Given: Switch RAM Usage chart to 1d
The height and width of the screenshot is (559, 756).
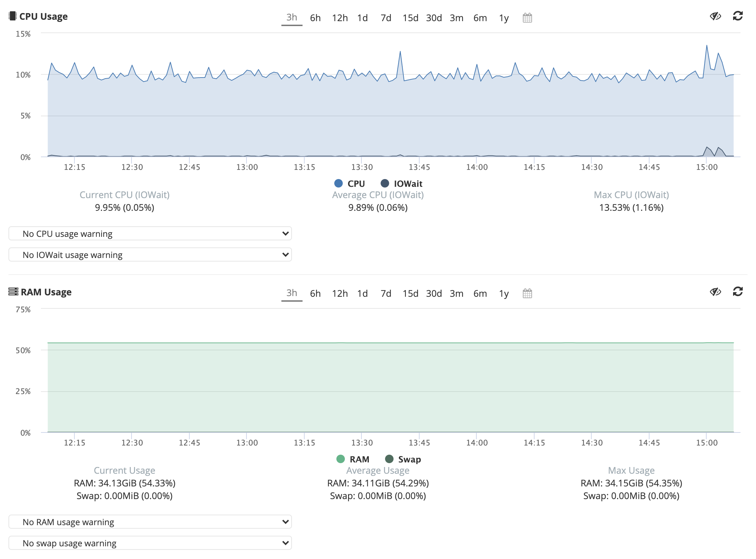Looking at the screenshot, I should [x=362, y=294].
